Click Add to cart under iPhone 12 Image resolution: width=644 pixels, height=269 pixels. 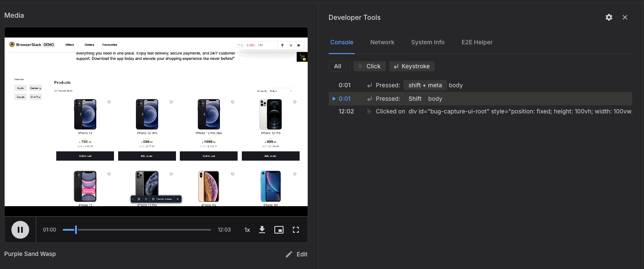pyautogui.click(x=85, y=156)
